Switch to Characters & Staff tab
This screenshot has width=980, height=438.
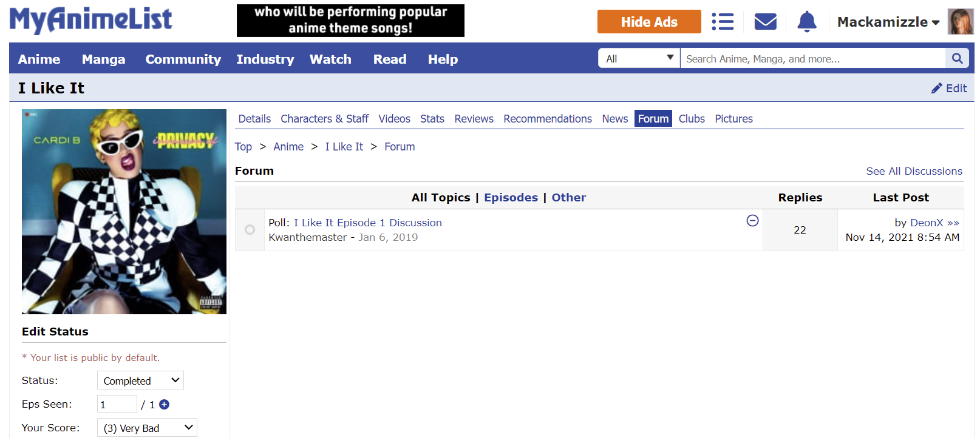[x=325, y=119]
